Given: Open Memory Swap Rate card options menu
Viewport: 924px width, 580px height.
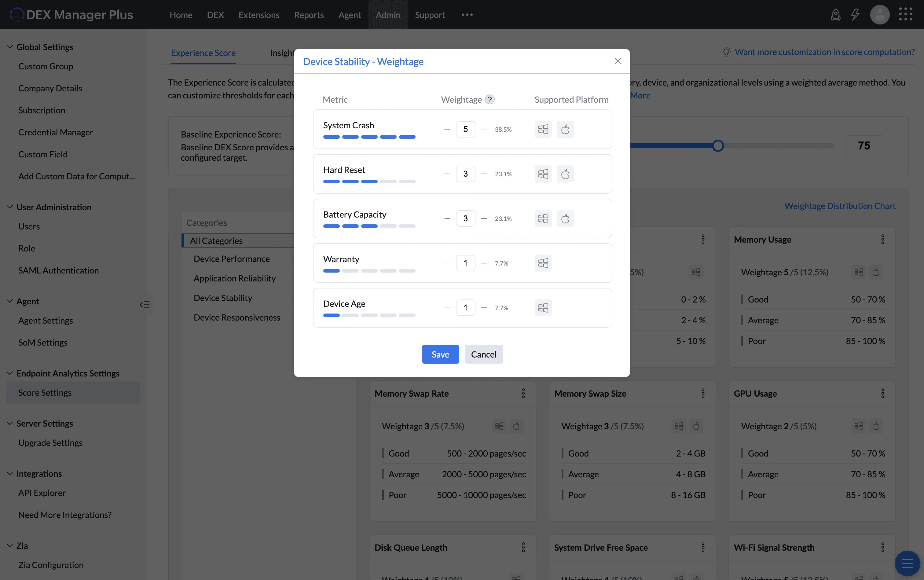Looking at the screenshot, I should [x=523, y=393].
